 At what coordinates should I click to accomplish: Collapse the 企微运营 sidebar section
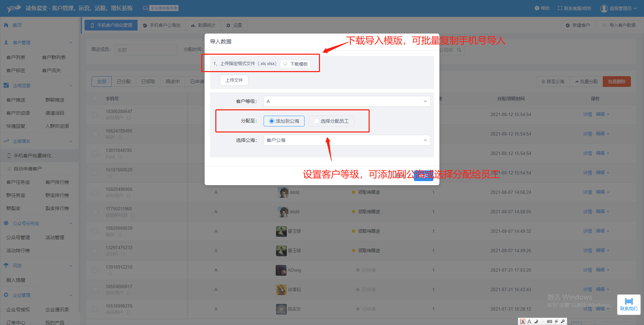pos(71,86)
